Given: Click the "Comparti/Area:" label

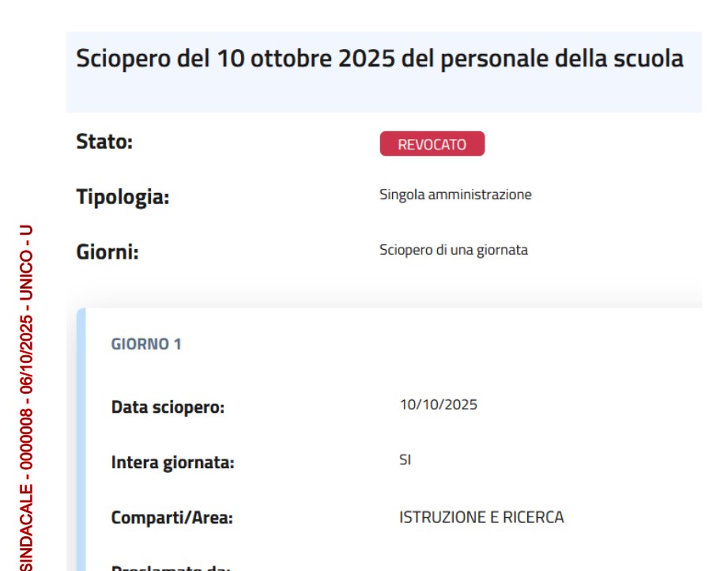Looking at the screenshot, I should pyautogui.click(x=172, y=519).
